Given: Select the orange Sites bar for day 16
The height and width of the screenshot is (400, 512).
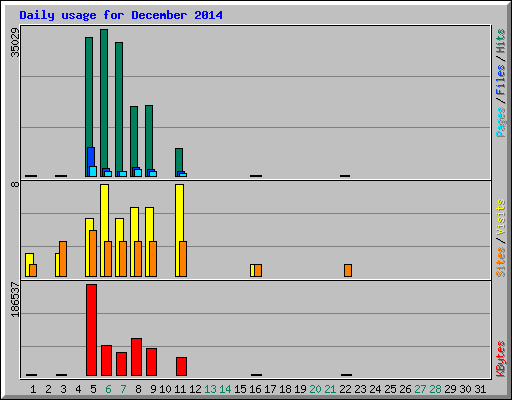Looking at the screenshot, I should pyautogui.click(x=258, y=270).
